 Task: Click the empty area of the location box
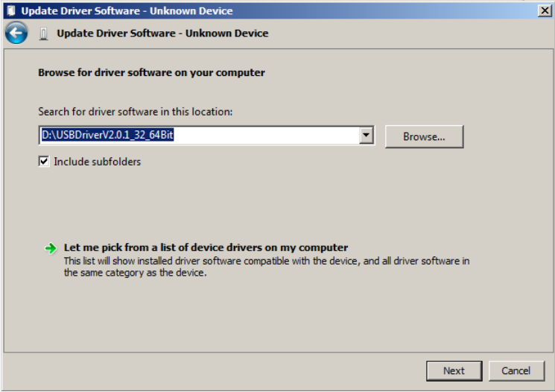pos(266,136)
